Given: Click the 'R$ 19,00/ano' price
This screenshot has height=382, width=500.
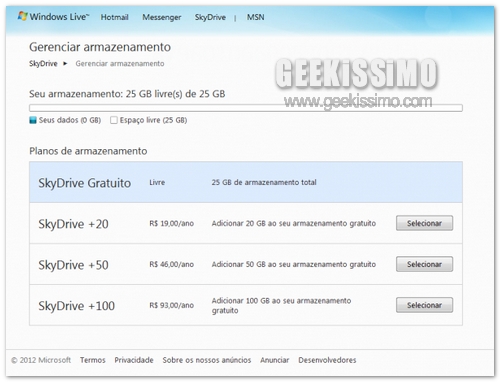Looking at the screenshot, I should [171, 223].
